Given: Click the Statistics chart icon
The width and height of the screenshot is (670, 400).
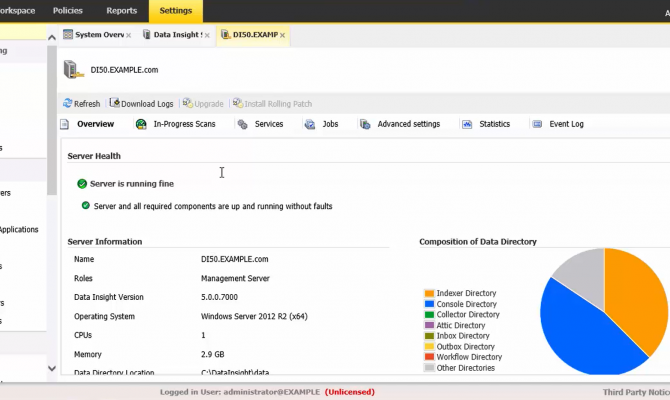Looking at the screenshot, I should click(467, 124).
